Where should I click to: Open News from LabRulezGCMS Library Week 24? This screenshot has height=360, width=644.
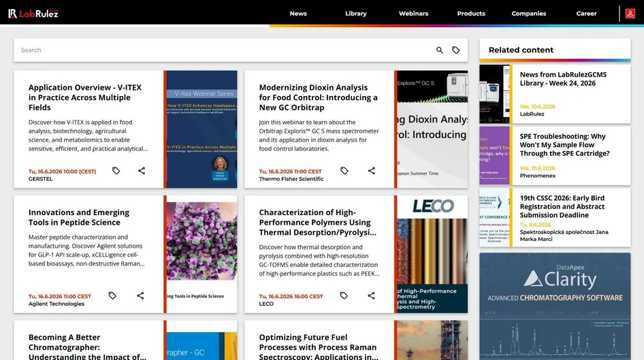pyautogui.click(x=563, y=79)
